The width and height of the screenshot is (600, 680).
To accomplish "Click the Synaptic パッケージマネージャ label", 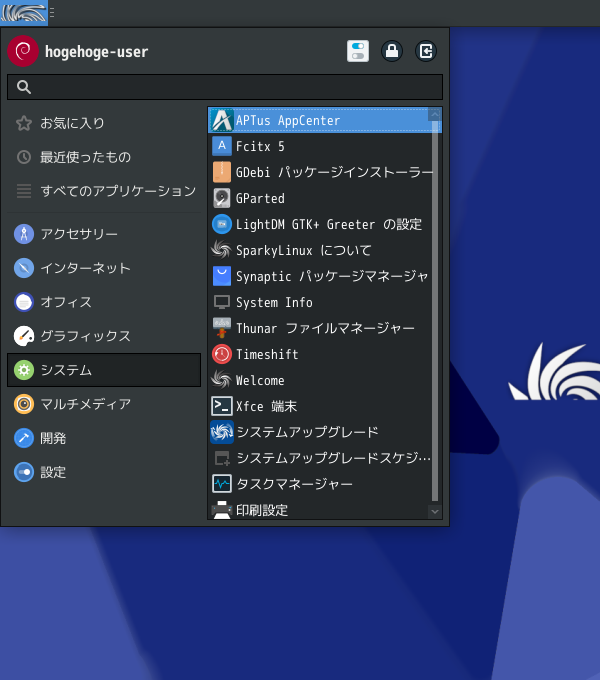I will click(x=332, y=276).
